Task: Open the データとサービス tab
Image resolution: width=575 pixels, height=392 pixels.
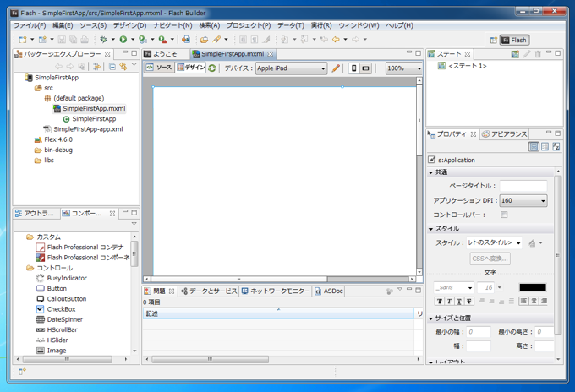Action: click(210, 291)
